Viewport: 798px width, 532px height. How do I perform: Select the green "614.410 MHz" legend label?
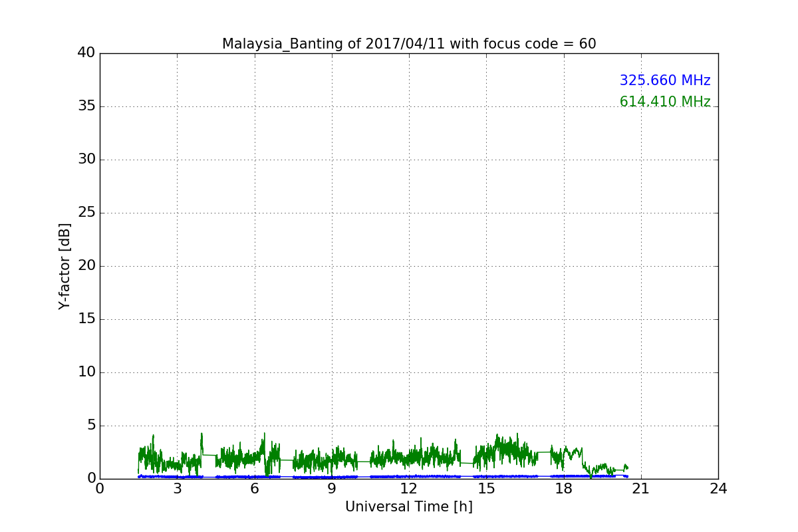[x=665, y=102]
